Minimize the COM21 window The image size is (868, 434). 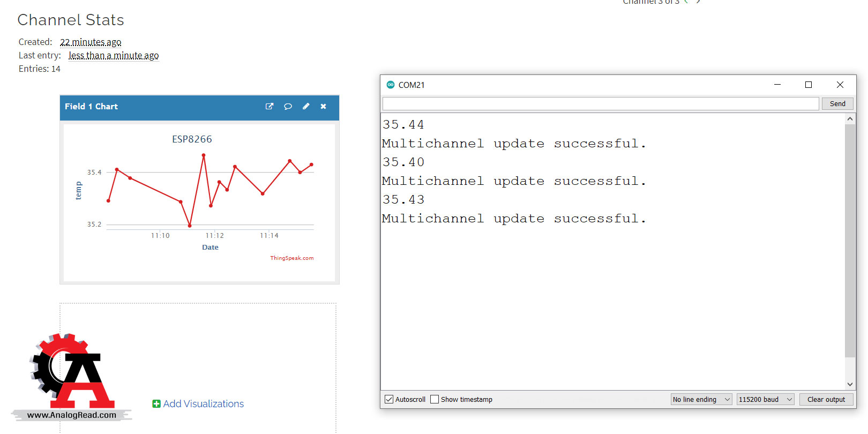[x=777, y=85]
